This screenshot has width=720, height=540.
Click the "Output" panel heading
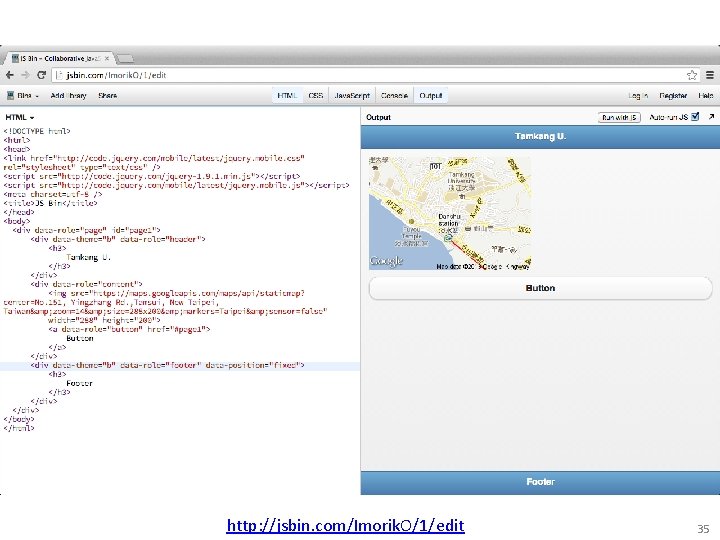click(378, 118)
